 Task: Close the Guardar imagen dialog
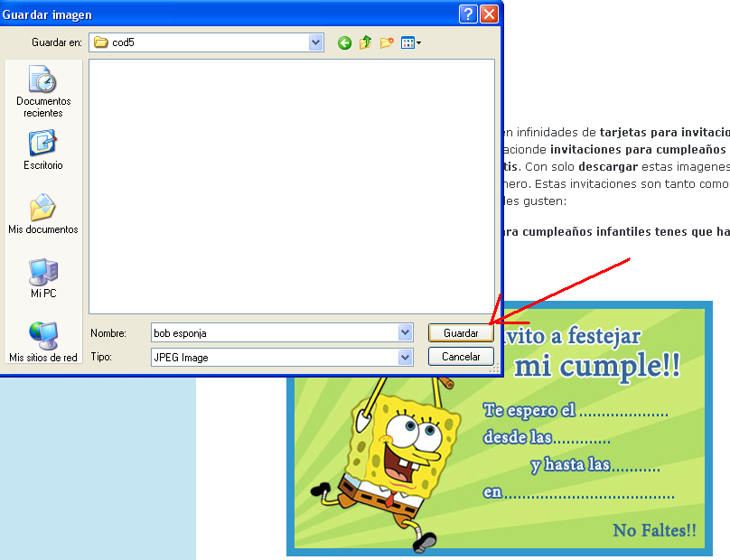tap(489, 14)
